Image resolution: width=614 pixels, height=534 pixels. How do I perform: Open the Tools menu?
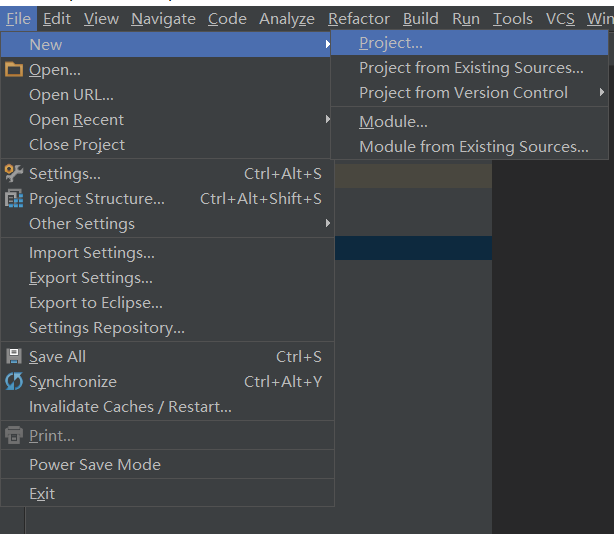click(513, 19)
